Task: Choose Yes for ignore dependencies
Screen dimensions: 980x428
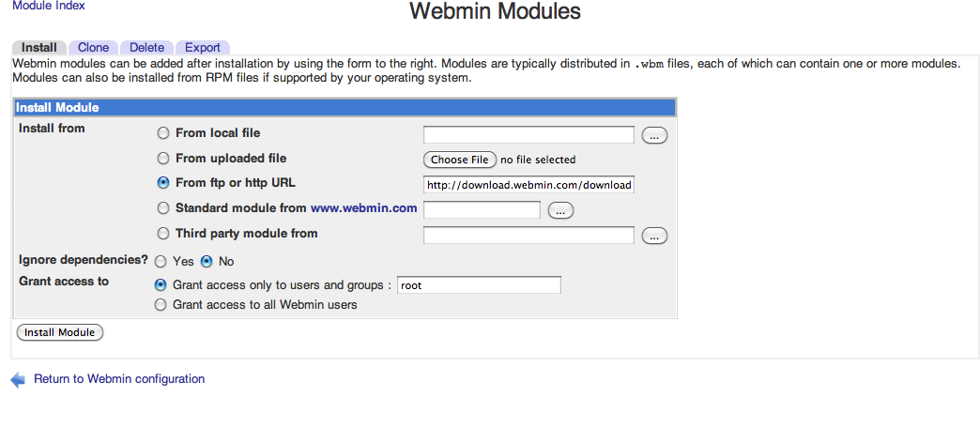Action: click(x=161, y=261)
